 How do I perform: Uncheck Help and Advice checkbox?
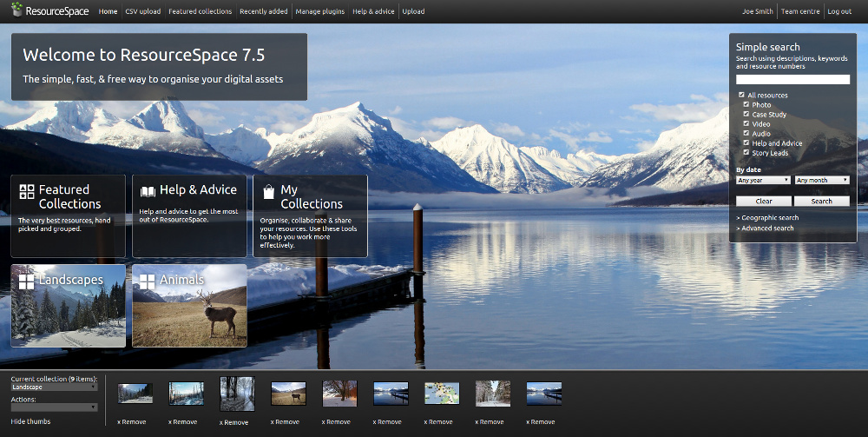(746, 142)
